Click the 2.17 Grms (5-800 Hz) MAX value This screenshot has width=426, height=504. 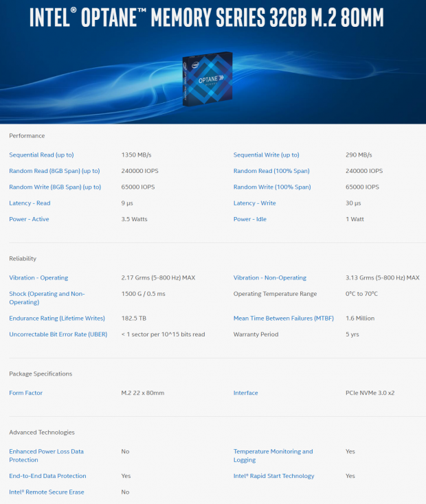(158, 277)
